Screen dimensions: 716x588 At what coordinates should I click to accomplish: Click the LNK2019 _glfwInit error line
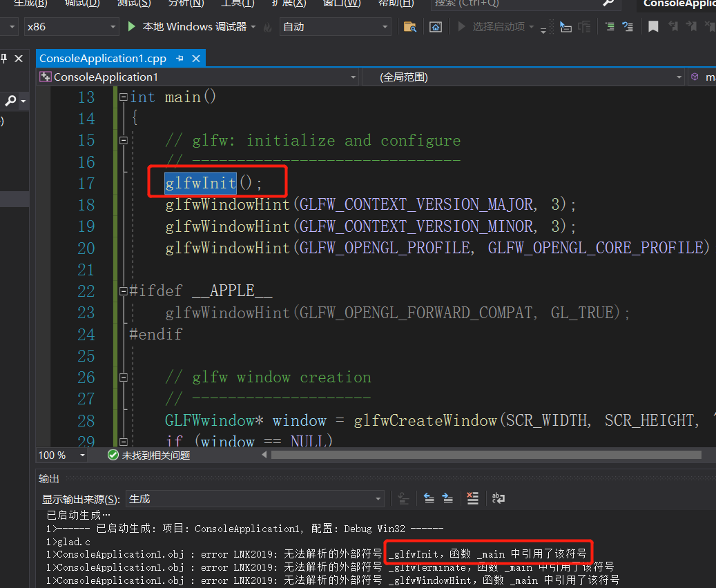pyautogui.click(x=316, y=554)
